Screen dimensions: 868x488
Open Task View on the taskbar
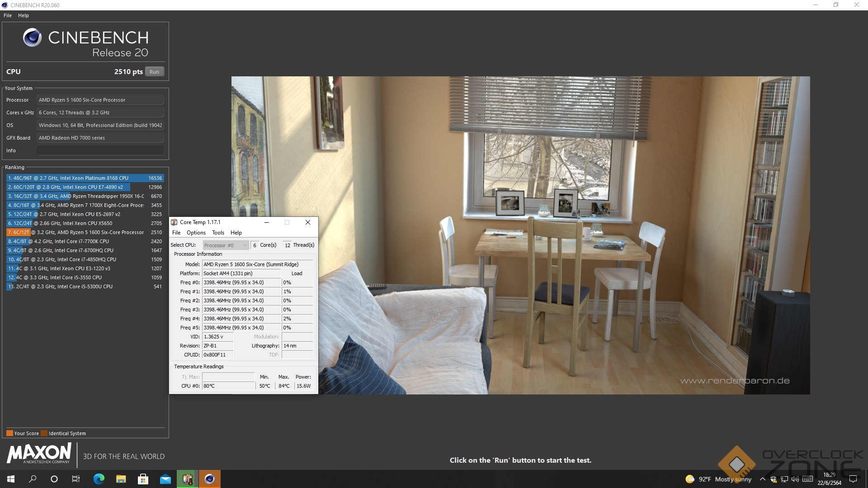point(76,479)
